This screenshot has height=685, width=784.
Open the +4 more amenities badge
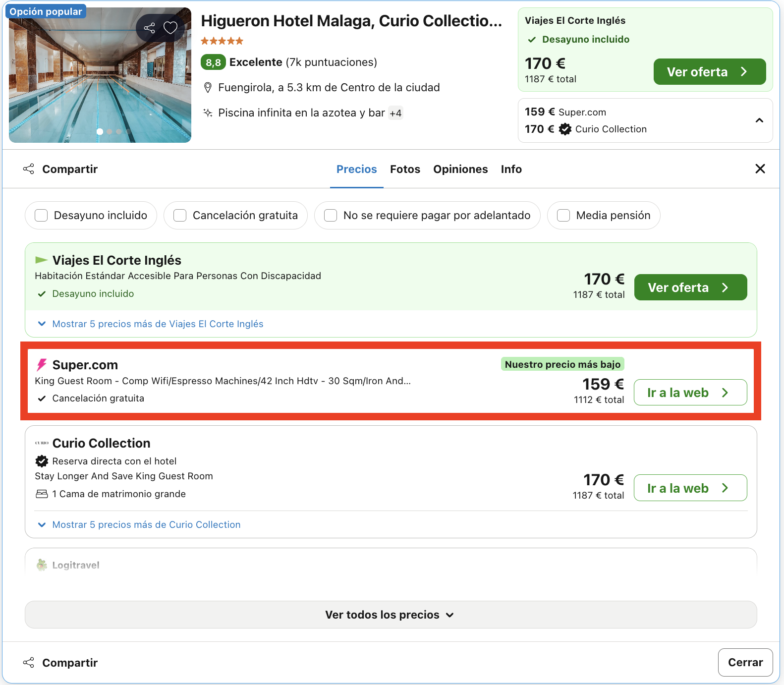(x=395, y=113)
